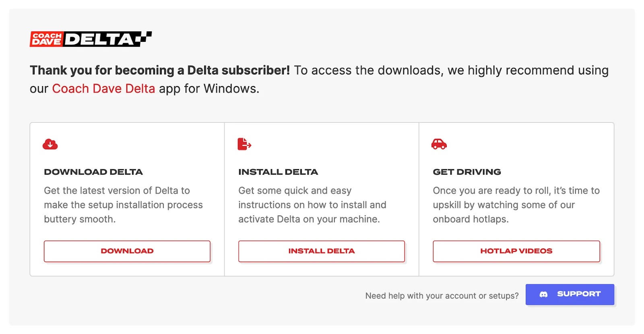
Task: Click the cloud download icon above Download Delta
Action: tap(50, 144)
